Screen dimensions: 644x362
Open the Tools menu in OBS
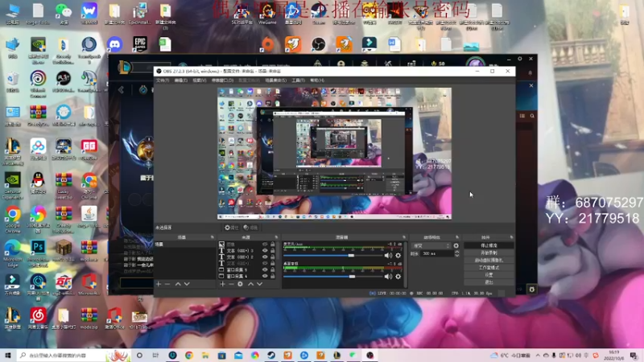click(x=298, y=80)
